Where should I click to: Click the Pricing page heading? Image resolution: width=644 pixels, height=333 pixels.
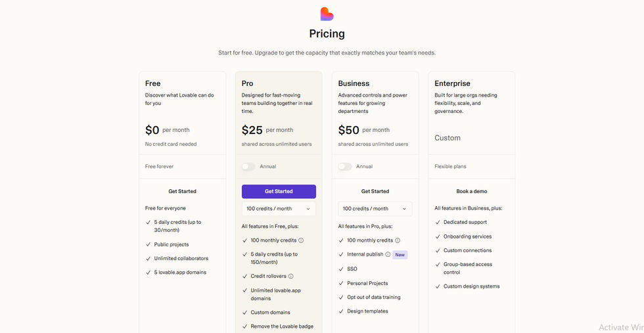pyautogui.click(x=327, y=34)
